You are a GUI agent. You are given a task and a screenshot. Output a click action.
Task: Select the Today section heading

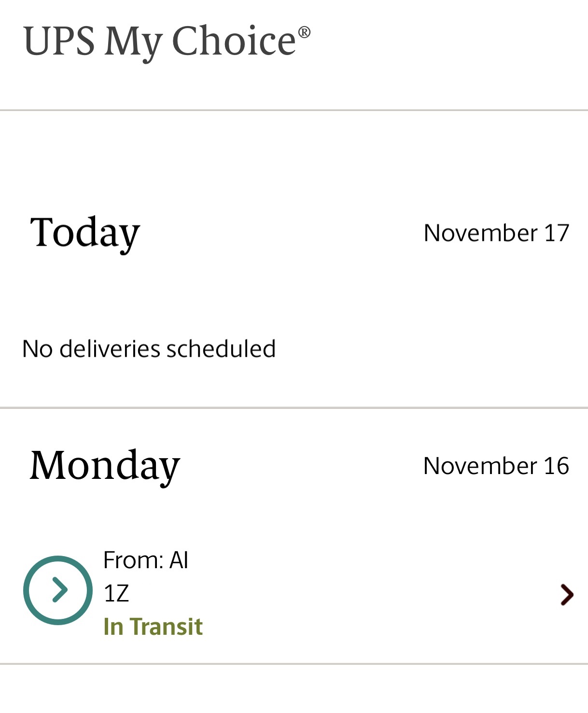(85, 233)
